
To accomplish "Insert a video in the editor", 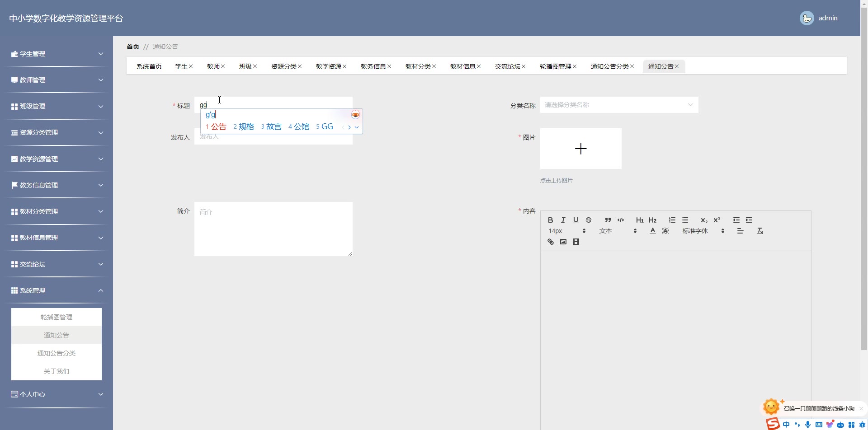I will 576,242.
